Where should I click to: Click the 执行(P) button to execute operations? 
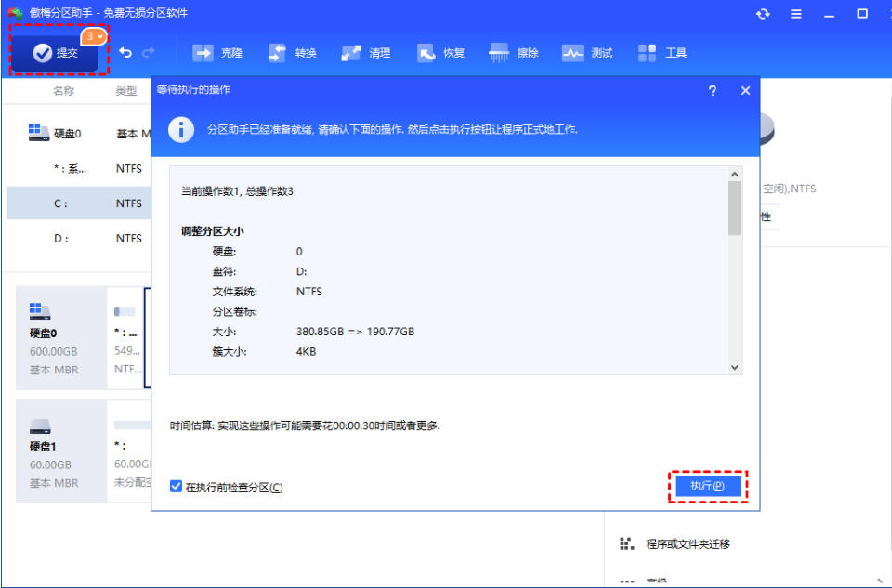click(x=708, y=486)
